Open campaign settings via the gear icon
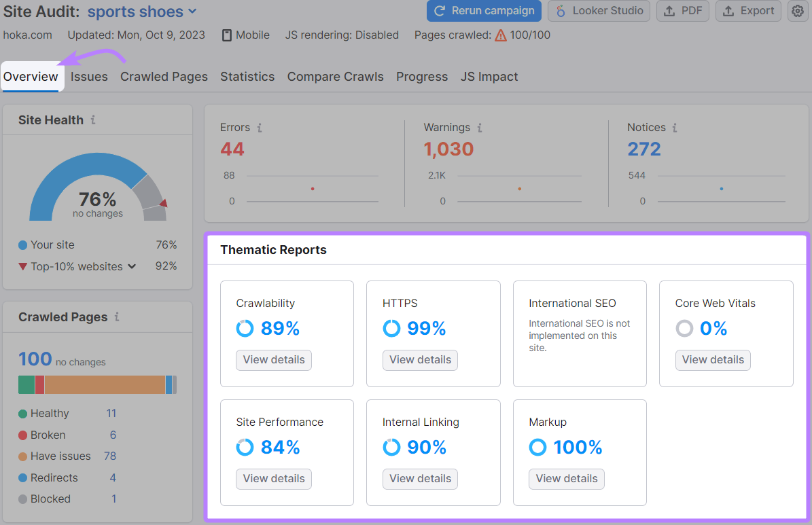This screenshot has height=525, width=812. pos(797,11)
